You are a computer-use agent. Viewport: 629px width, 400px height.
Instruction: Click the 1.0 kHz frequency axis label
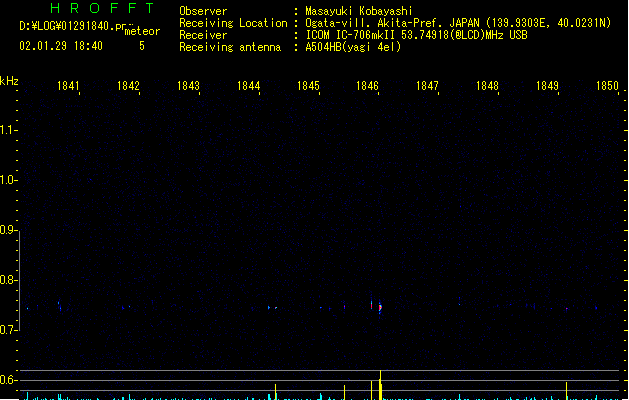[8, 180]
